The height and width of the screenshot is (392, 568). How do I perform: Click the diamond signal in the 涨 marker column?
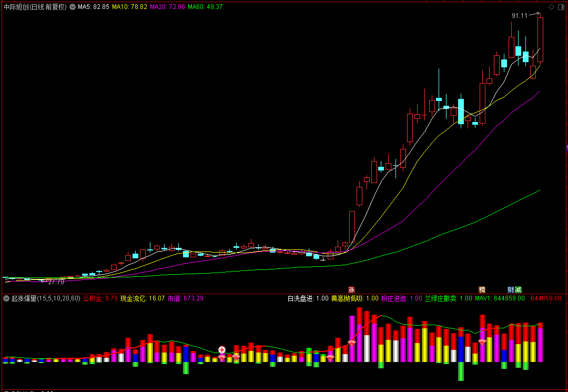tap(352, 343)
